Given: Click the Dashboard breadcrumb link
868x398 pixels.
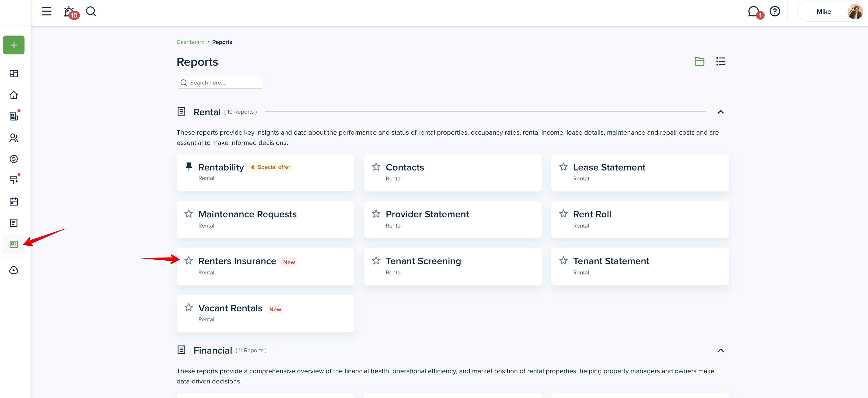Looking at the screenshot, I should tap(190, 42).
